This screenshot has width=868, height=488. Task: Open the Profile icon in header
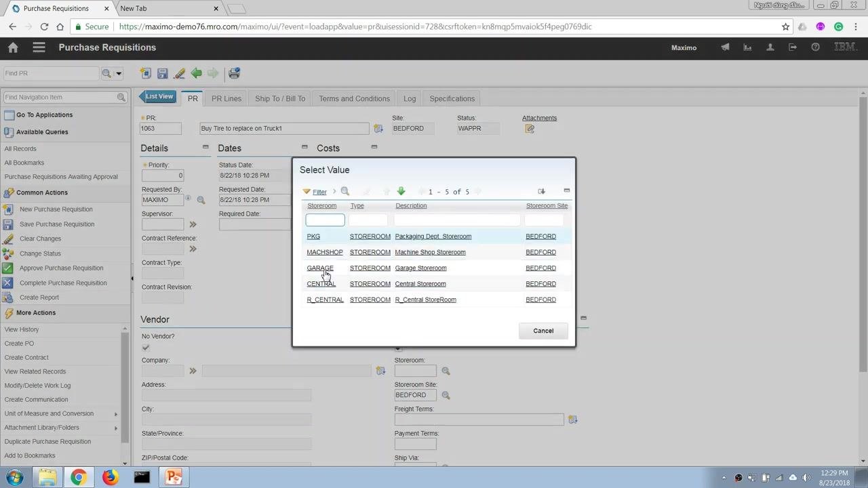[770, 47]
